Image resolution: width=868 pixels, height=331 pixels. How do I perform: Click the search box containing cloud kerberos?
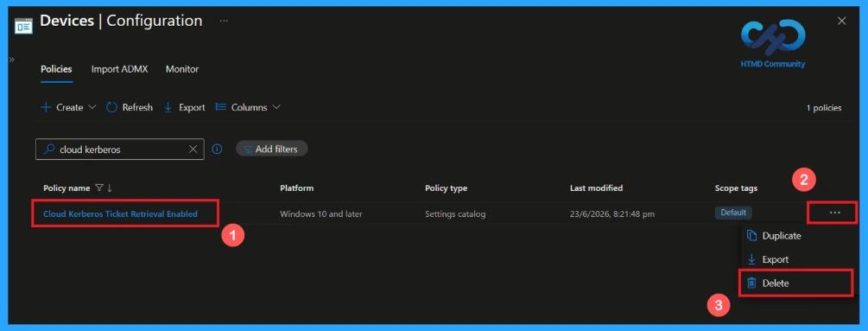(x=119, y=150)
